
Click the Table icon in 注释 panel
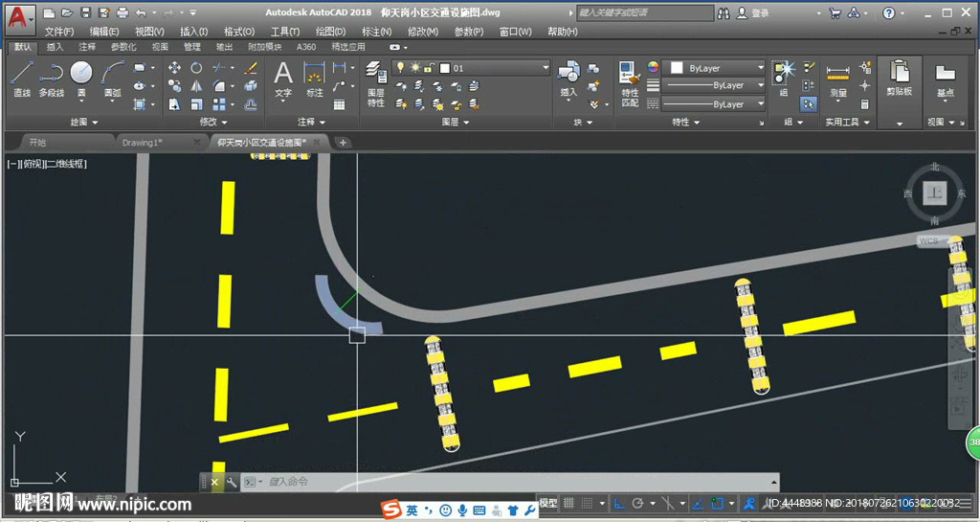(x=340, y=104)
